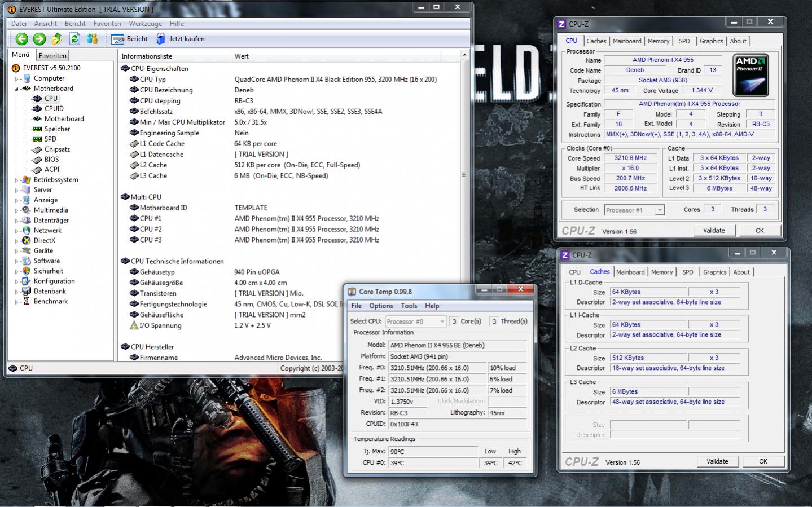Click the green Forward arrow in EVEREST toolbar

[x=39, y=39]
